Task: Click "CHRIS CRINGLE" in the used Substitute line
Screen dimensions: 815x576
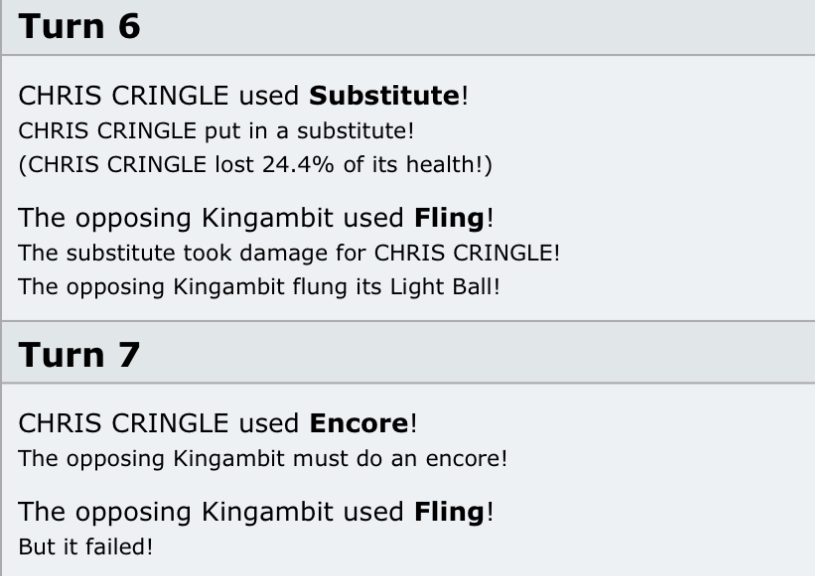Action: click(x=124, y=96)
